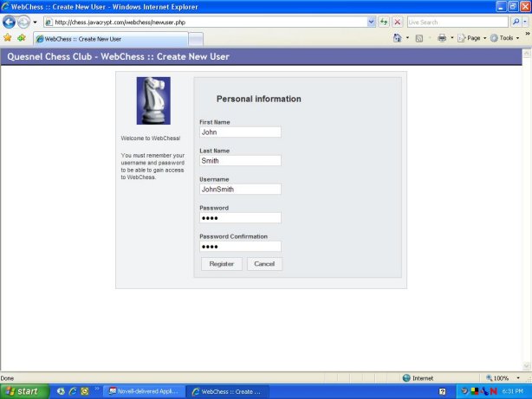Expand the Print options dropdown arrow
532x399 pixels.
[x=452, y=38]
